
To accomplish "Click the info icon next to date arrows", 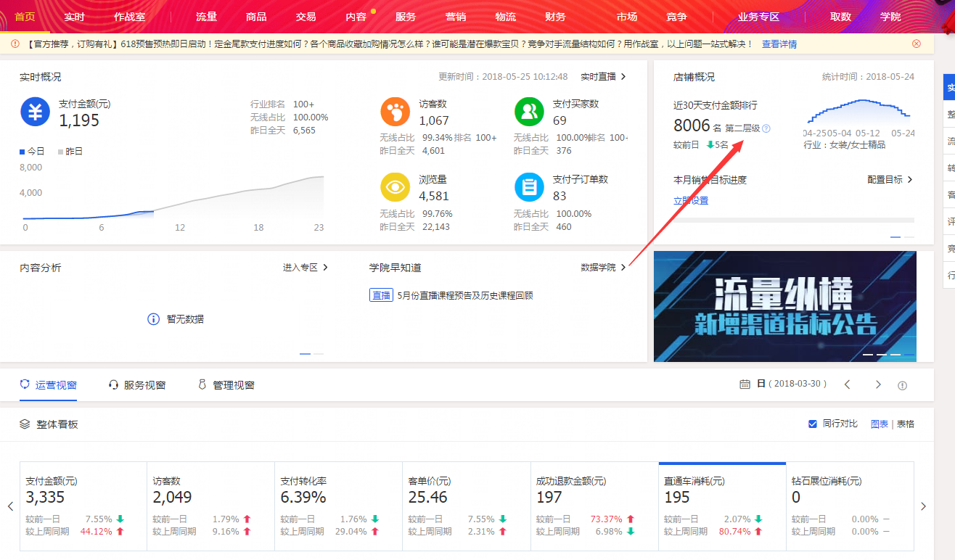I will point(902,385).
